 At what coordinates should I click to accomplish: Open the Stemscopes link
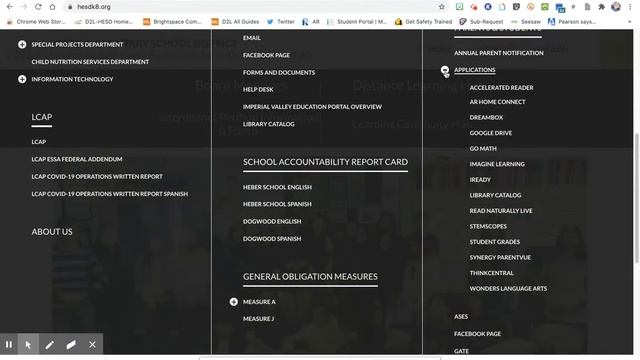pos(488,226)
